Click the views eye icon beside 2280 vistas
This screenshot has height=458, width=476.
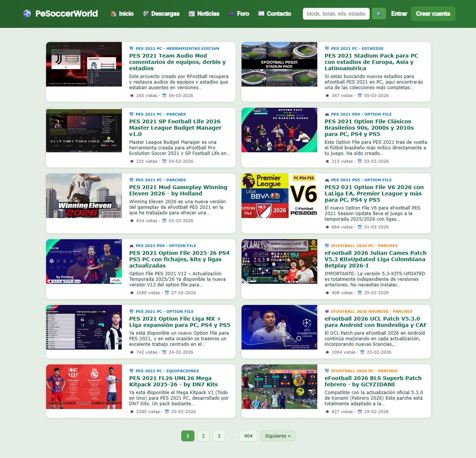point(132,412)
